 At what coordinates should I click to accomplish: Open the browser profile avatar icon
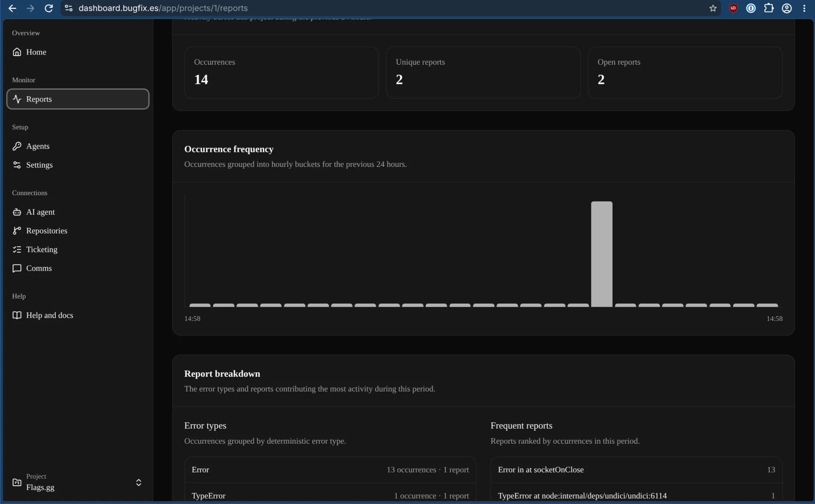coord(787,8)
